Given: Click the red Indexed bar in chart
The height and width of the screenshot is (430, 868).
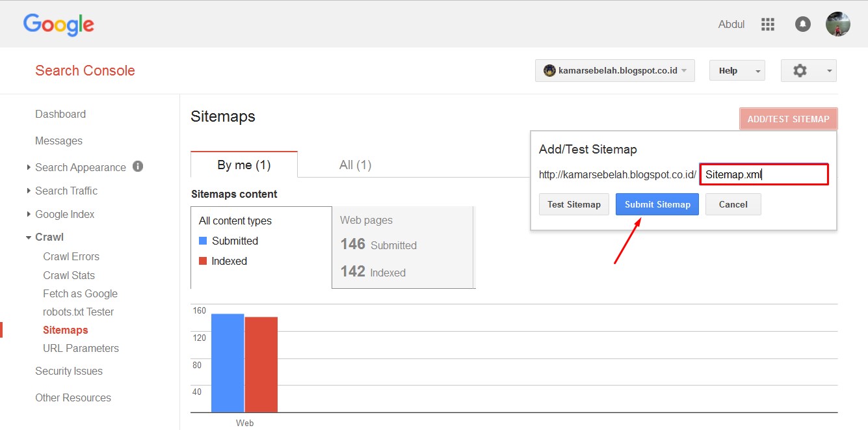Looking at the screenshot, I should click(x=261, y=364).
